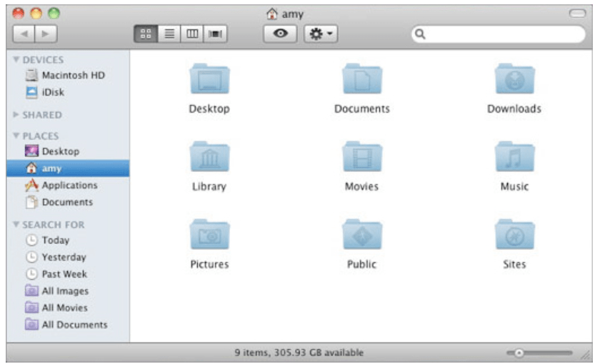Select Macintosh HD in sidebar
This screenshot has width=600, height=364.
point(74,76)
